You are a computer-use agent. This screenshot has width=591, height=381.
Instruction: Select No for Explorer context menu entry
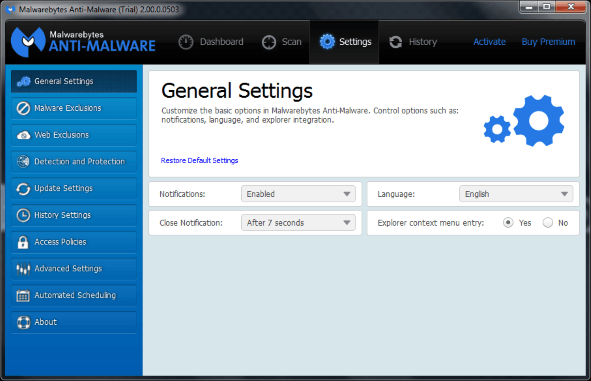pos(548,223)
